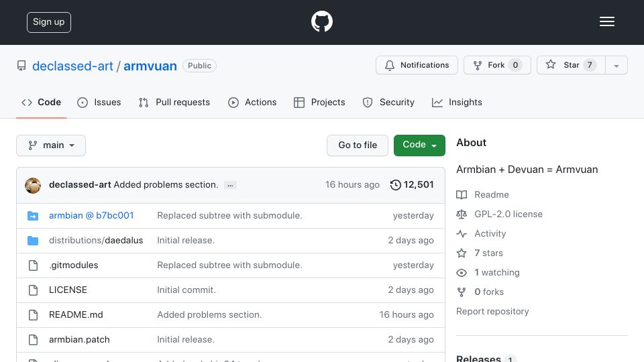Open the Star list dropdown arrow
Image resolution: width=644 pixels, height=362 pixels.
point(616,65)
